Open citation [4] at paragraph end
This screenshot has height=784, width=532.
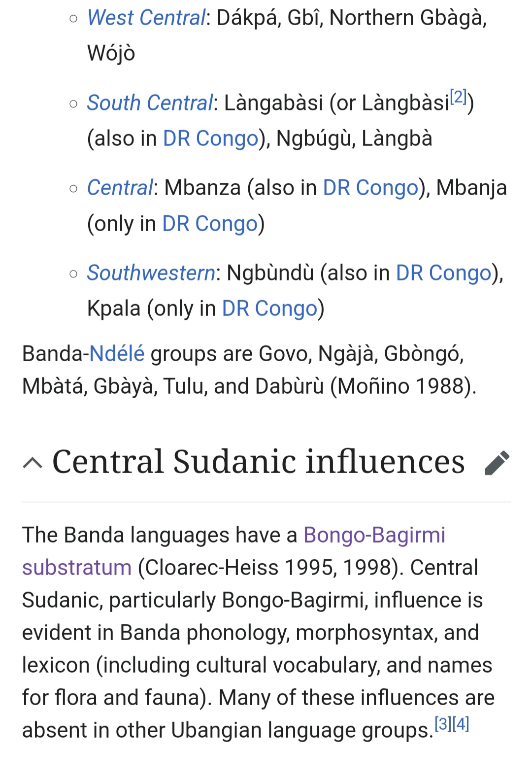(x=461, y=724)
